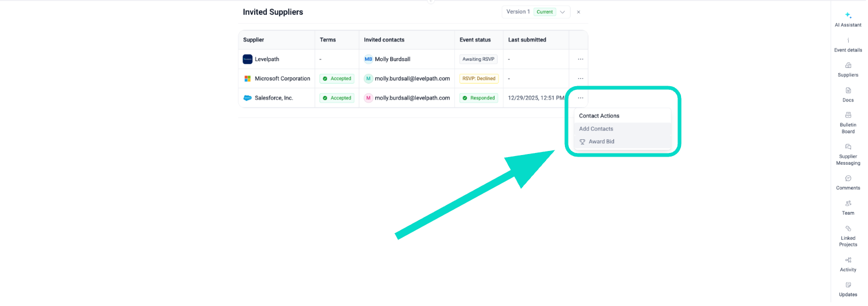
Task: Click the Salesforce, Inc. supplier name
Action: [274, 98]
